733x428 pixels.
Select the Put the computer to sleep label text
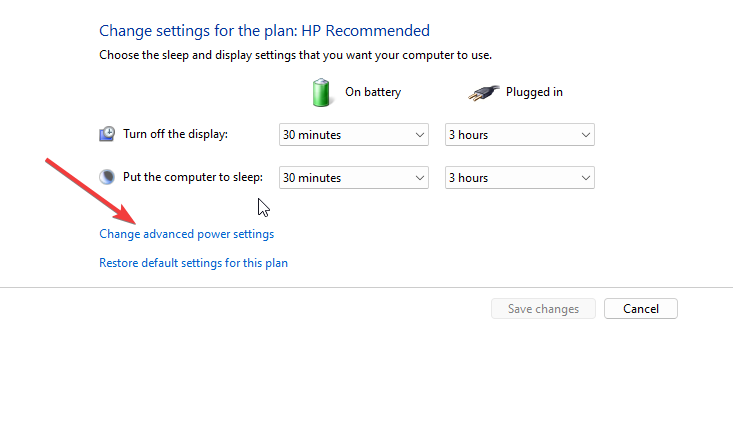click(x=193, y=177)
